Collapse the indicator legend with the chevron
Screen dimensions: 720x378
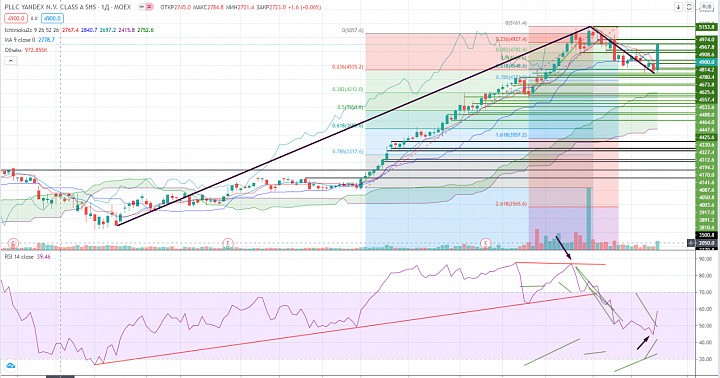pyautogui.click(x=11, y=61)
